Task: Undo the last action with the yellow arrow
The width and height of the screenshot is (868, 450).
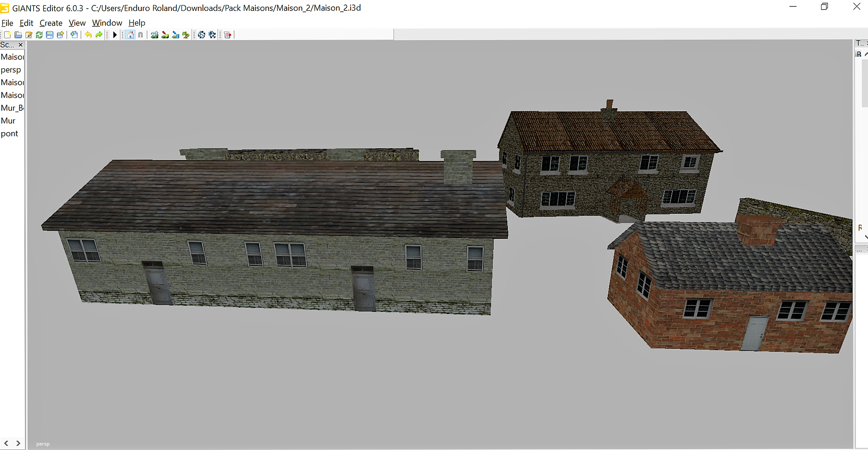Action: 88,35
